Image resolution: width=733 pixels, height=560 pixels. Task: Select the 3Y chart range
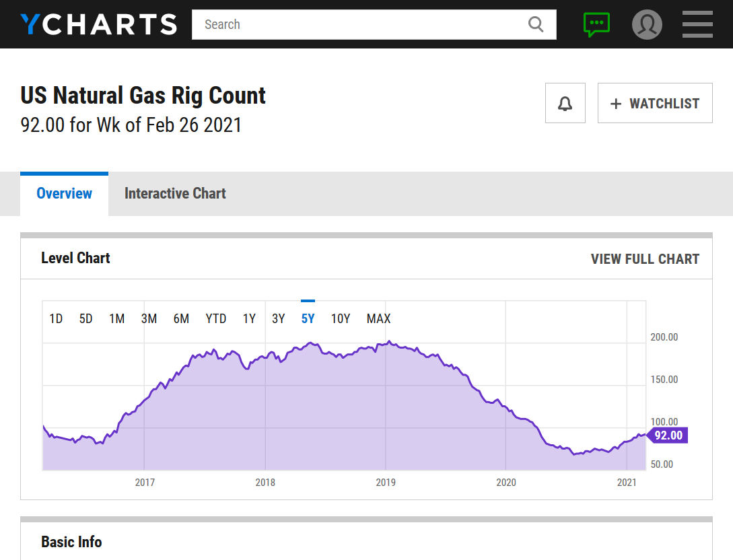[278, 319]
